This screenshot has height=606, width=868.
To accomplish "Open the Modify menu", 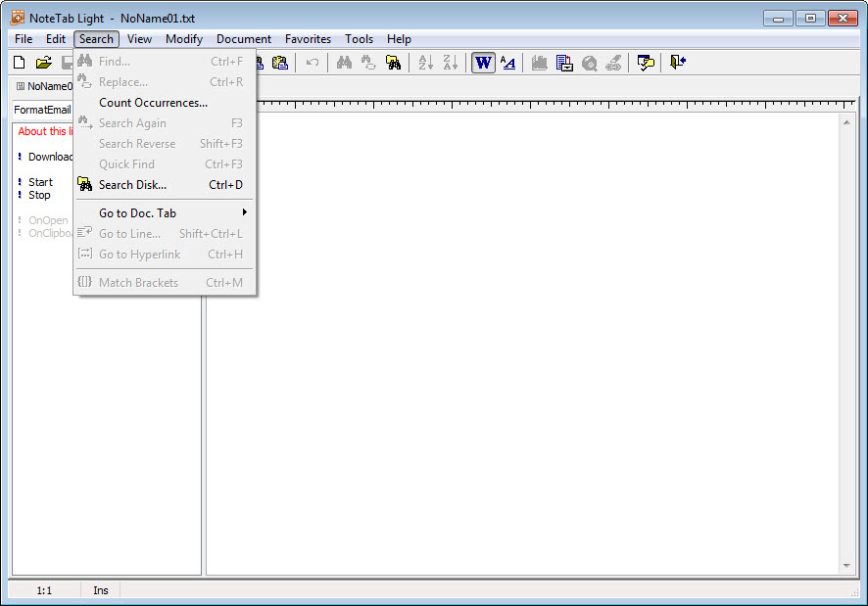I will tap(184, 39).
